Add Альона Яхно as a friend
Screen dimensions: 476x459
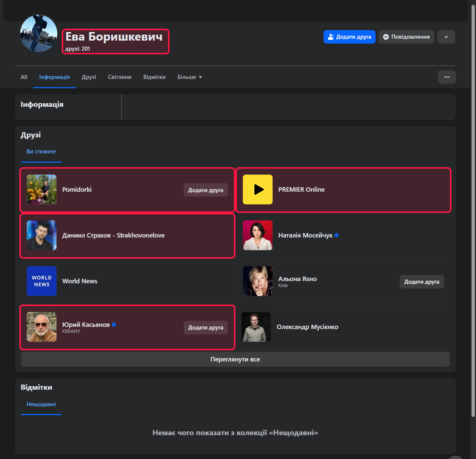[x=422, y=282]
